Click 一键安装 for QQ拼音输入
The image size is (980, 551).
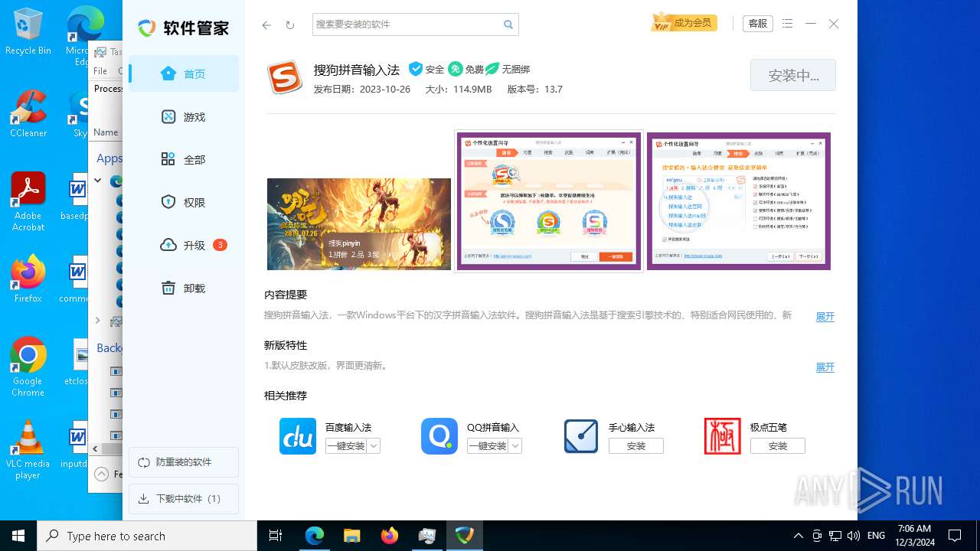pos(488,446)
